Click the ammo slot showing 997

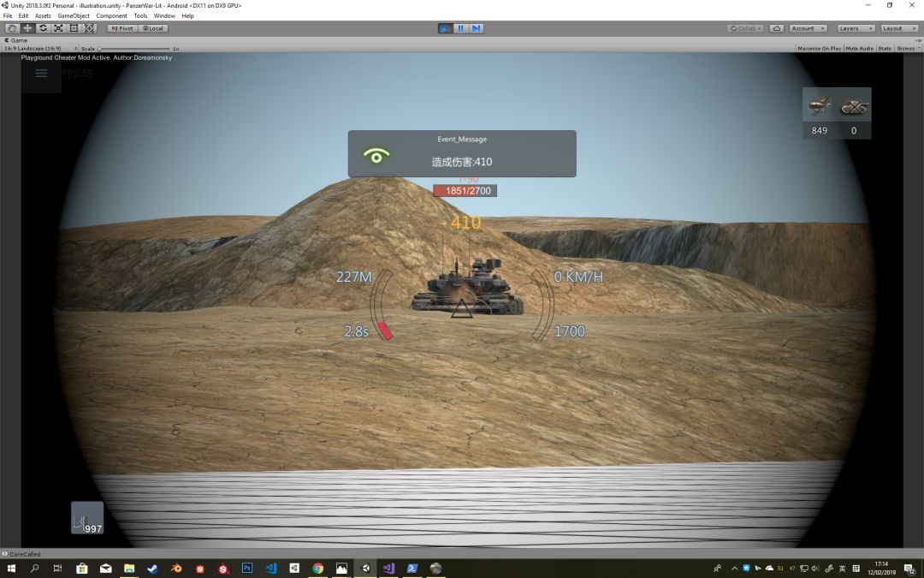click(x=87, y=518)
